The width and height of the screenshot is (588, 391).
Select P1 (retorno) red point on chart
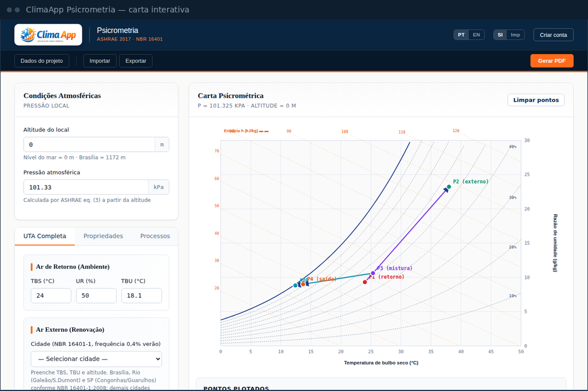pyautogui.click(x=365, y=282)
